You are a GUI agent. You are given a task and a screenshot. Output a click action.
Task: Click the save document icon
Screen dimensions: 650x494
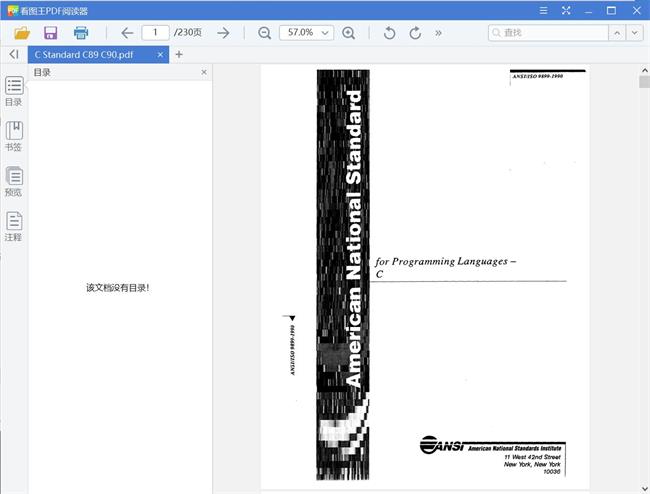pos(50,33)
